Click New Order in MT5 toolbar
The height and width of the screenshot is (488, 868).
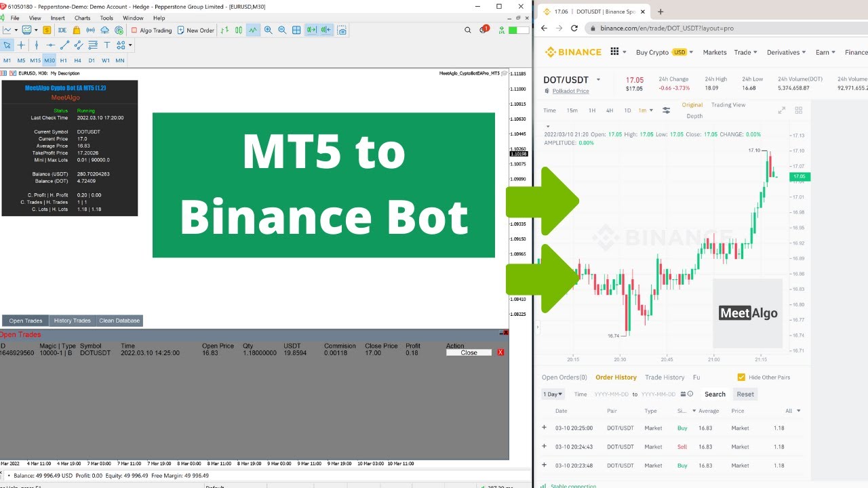(x=196, y=30)
